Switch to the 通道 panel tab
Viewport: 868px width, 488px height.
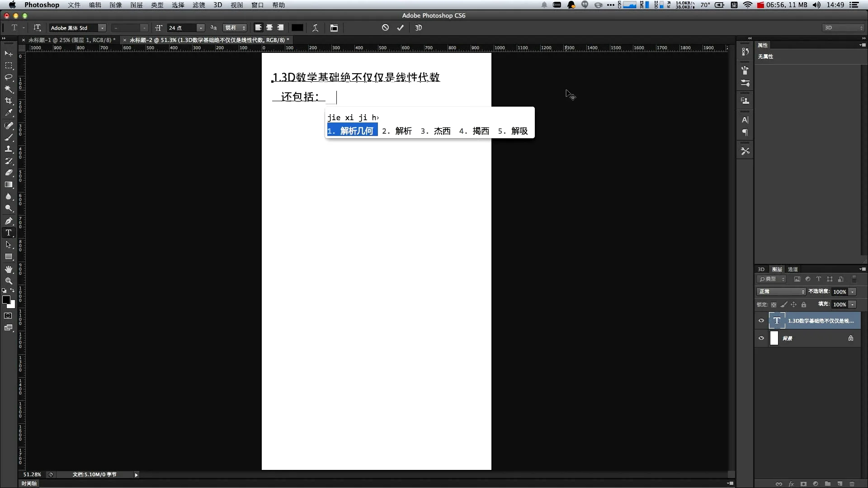click(793, 269)
